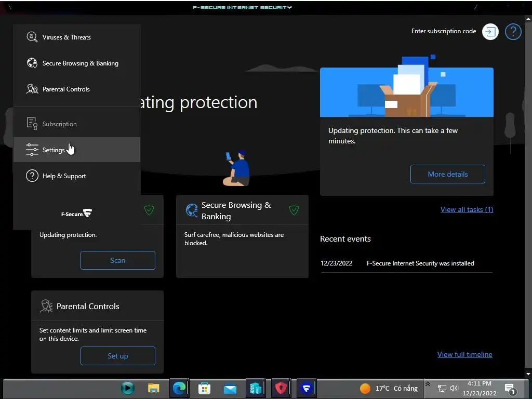532x399 pixels.
Task: Click Secure Browsing & Banking card title
Action: coord(236,211)
